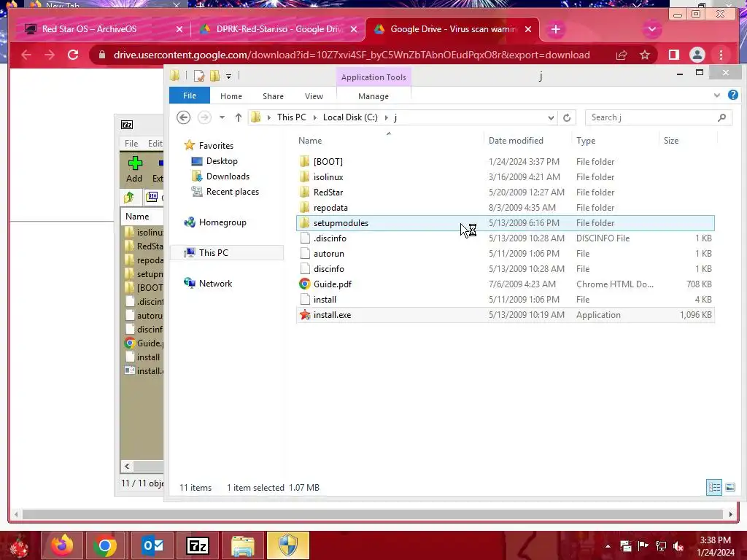Select the [BOOT] folder icon
This screenshot has height=560, width=747.
tap(304, 161)
